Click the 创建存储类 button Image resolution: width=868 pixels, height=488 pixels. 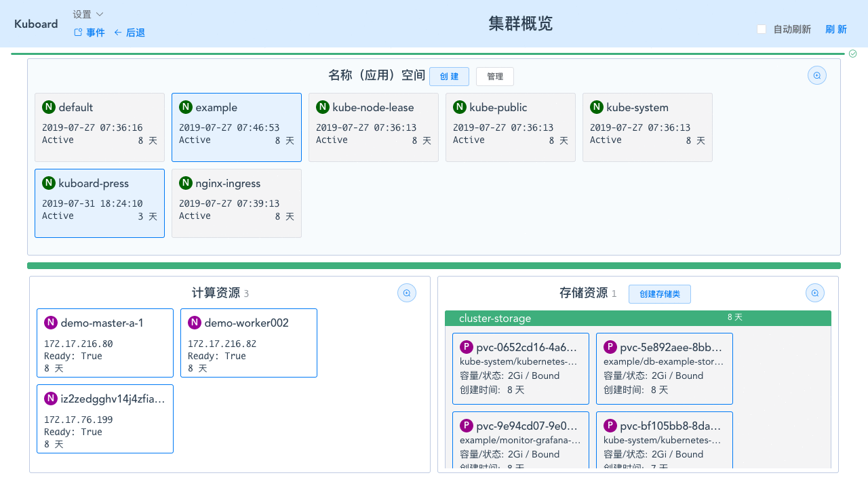tap(659, 293)
